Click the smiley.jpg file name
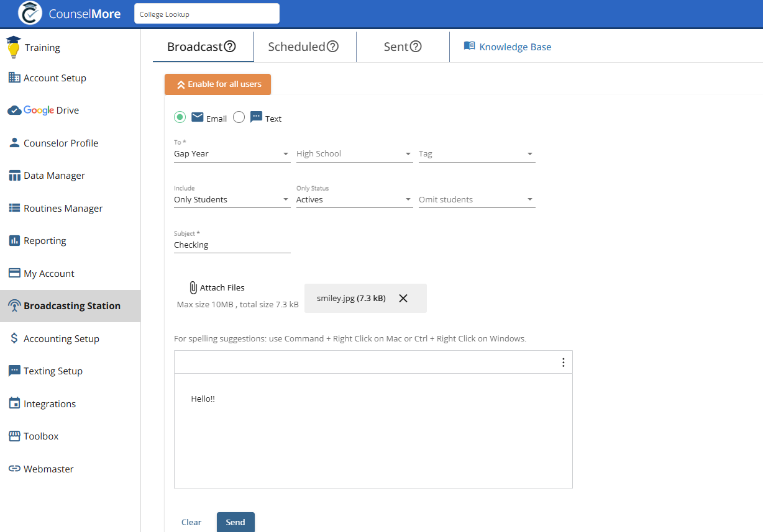This screenshot has height=532, width=763. click(x=336, y=298)
